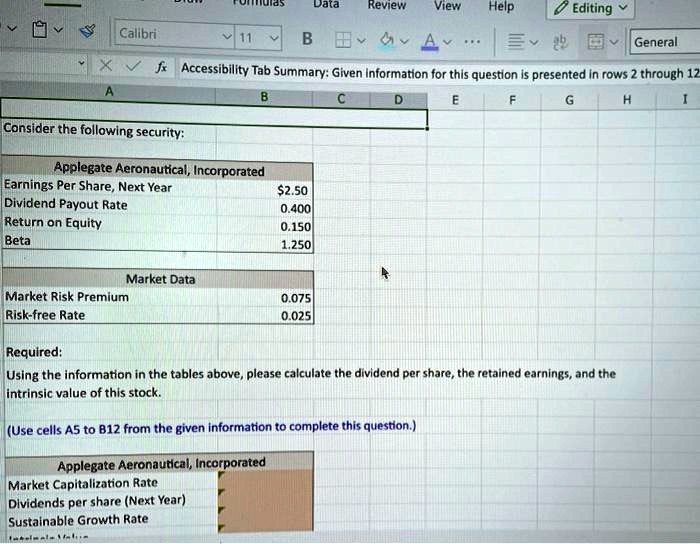700x544 pixels.
Task: Select the cell with value $2.50
Action: (x=265, y=191)
